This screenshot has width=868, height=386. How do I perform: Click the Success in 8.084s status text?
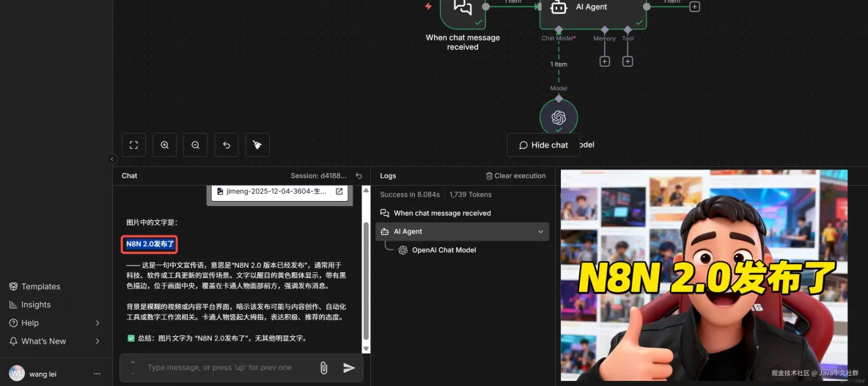410,194
